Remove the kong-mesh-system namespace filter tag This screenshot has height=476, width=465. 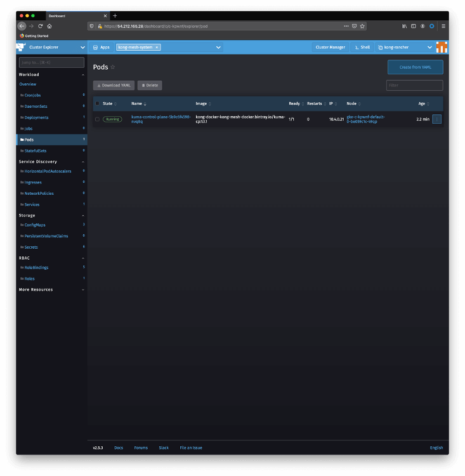tap(157, 47)
